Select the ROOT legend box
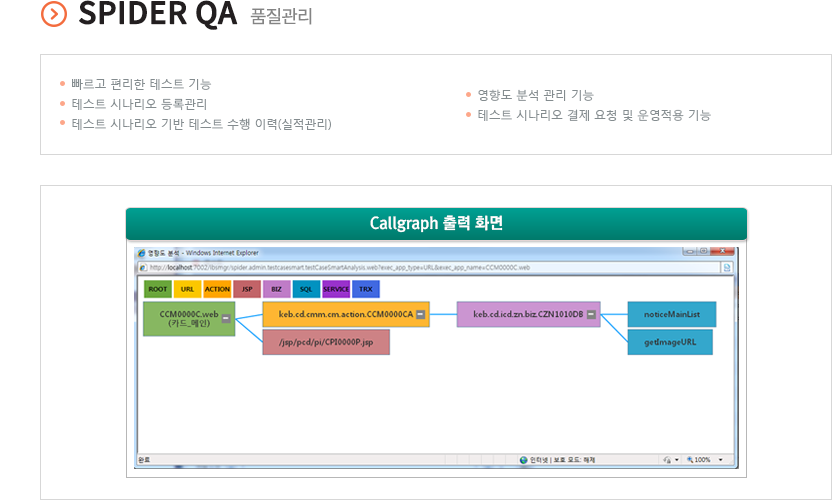832x500 pixels. point(157,289)
